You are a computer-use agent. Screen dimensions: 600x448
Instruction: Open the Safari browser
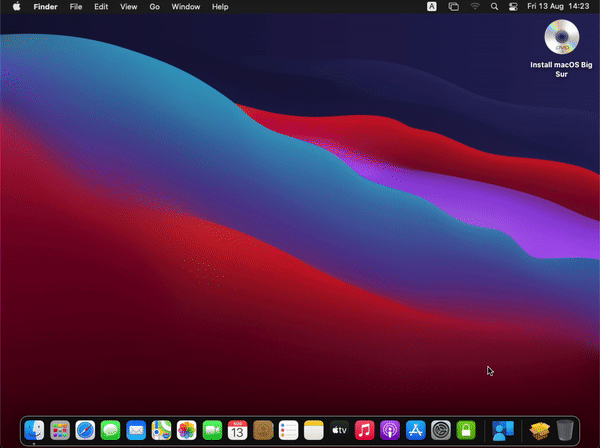pos(85,430)
